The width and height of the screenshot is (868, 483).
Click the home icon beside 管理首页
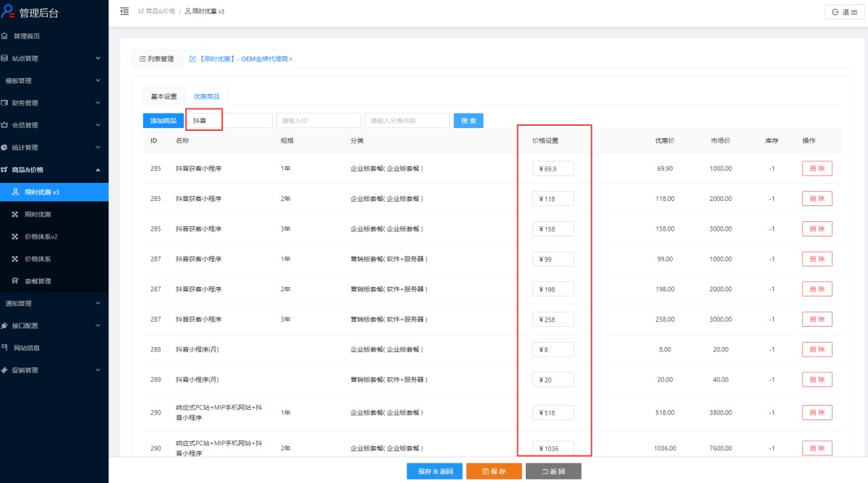point(5,36)
